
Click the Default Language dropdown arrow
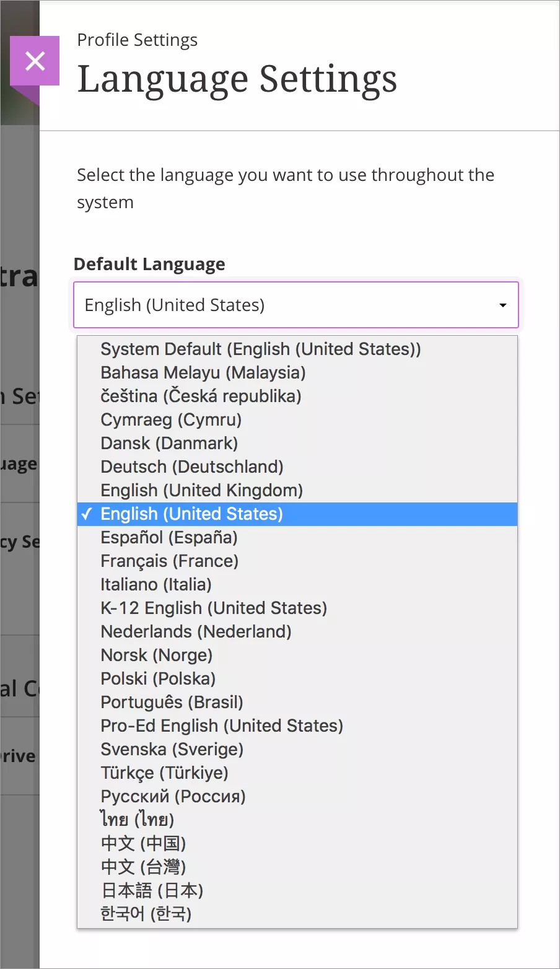502,305
